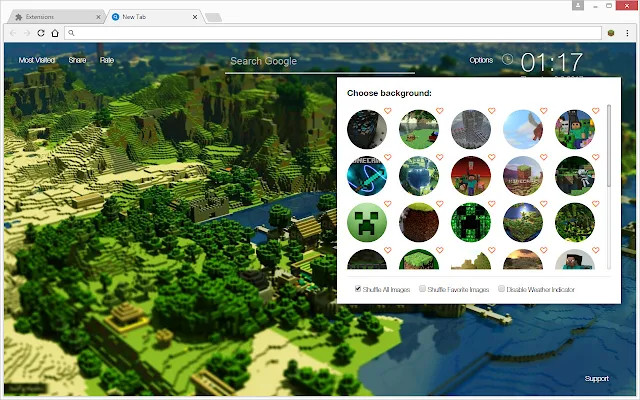
Task: Click the browser back arrow
Action: tap(13, 33)
